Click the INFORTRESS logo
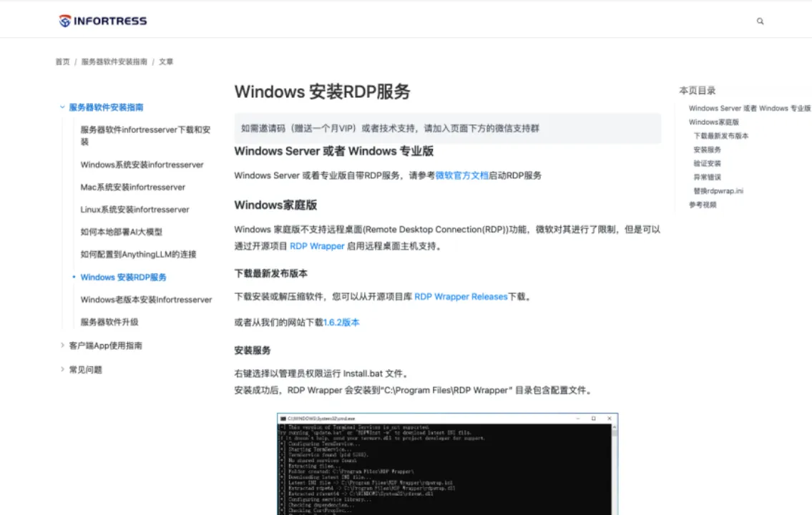 click(x=103, y=21)
